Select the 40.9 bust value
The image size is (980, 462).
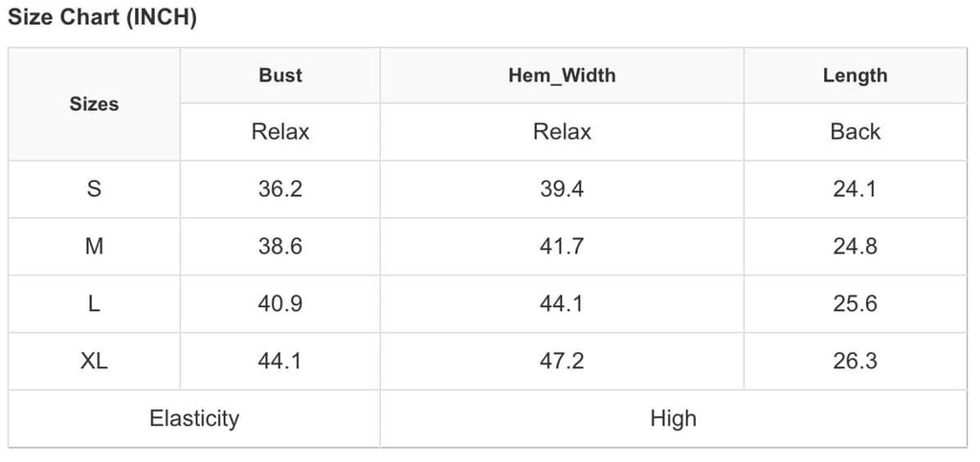pyautogui.click(x=280, y=304)
